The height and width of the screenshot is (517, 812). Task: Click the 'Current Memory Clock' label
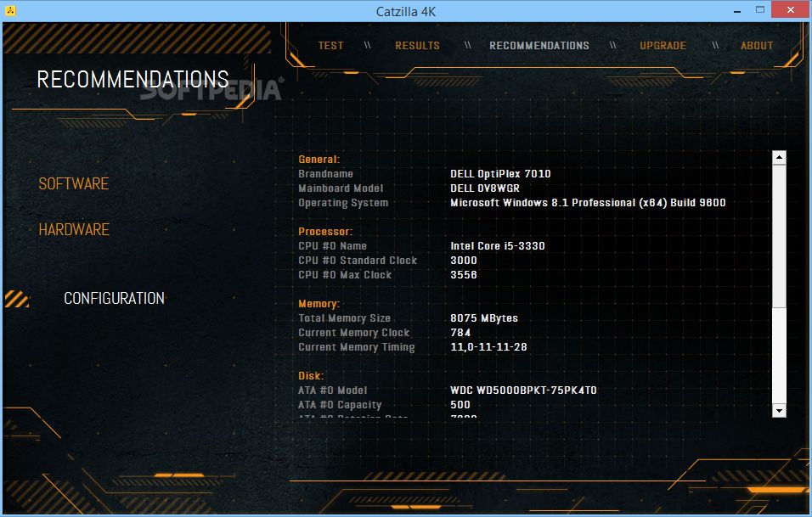353,333
